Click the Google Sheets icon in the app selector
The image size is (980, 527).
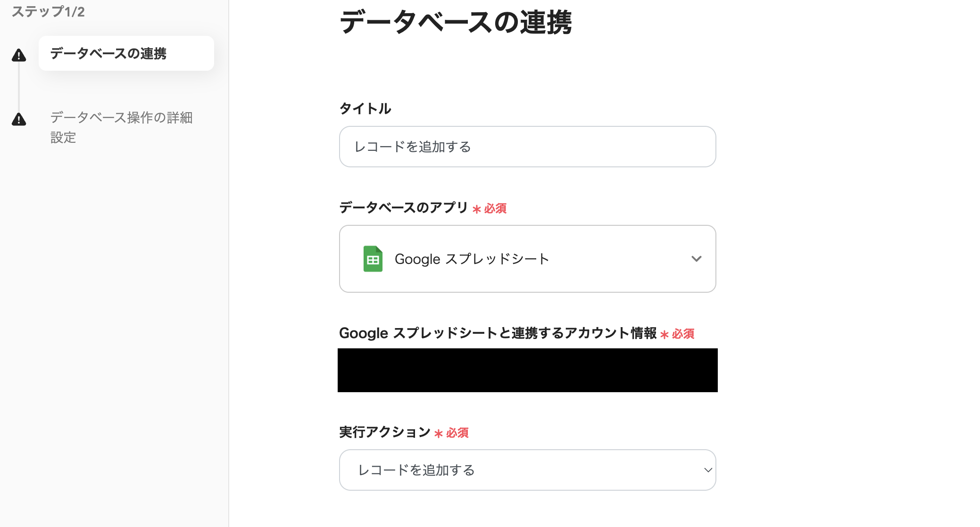click(373, 259)
